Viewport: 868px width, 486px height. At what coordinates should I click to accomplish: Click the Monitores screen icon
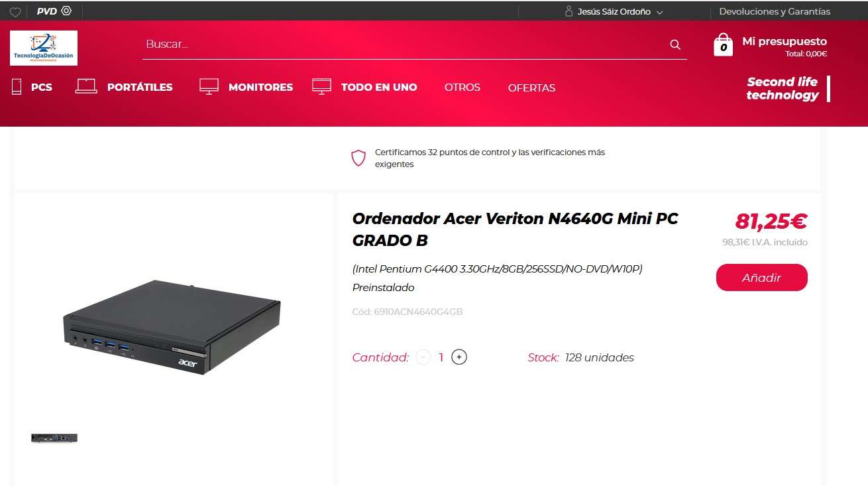(x=209, y=86)
